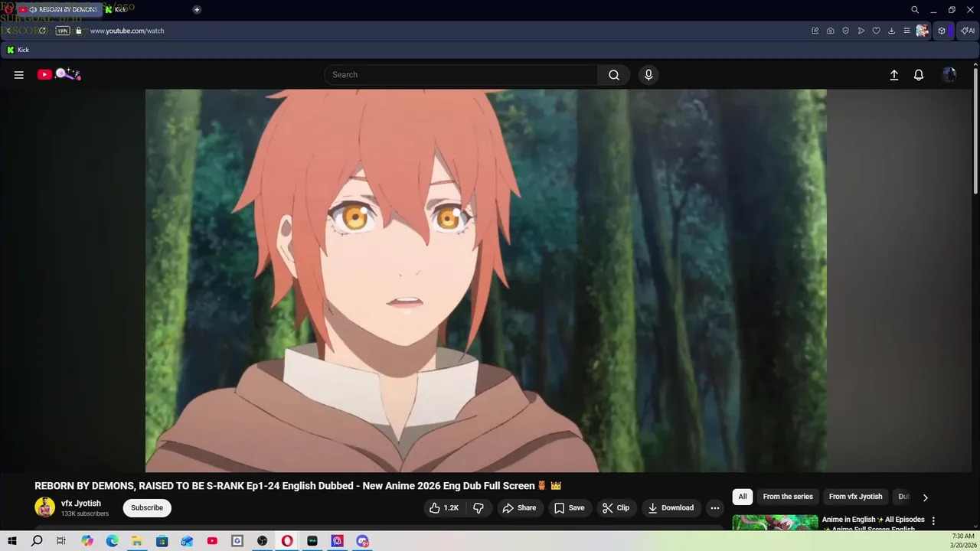
Task: Open the edit/note icon in address bar
Action: click(x=815, y=31)
